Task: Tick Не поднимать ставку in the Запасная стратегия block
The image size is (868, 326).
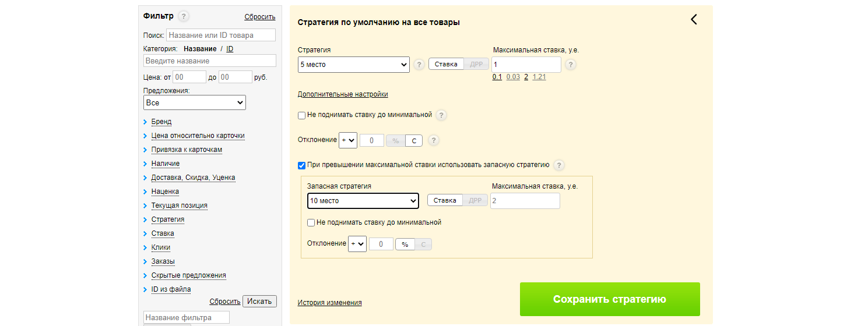Action: 311,222
